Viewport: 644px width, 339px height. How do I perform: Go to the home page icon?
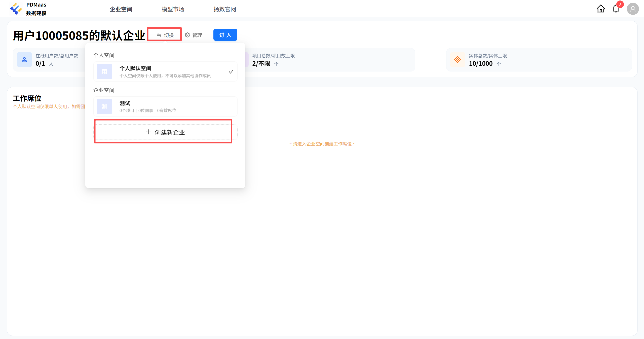pos(600,9)
